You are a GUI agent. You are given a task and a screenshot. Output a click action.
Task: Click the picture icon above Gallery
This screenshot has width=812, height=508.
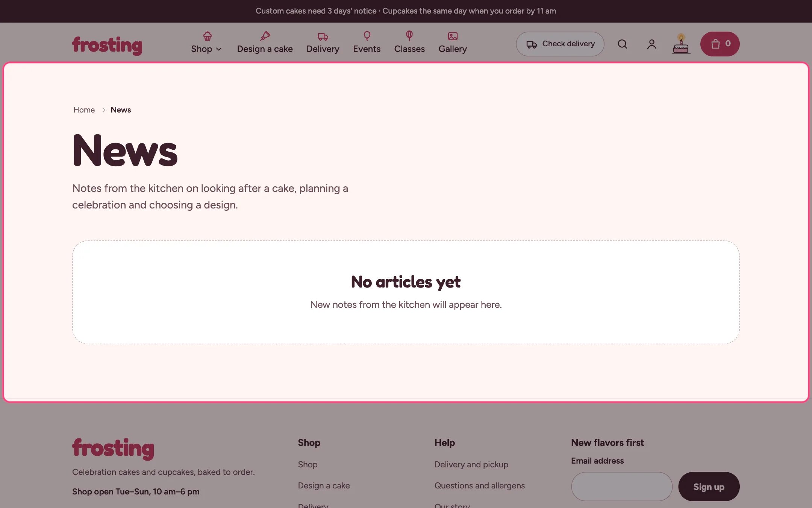453,36
